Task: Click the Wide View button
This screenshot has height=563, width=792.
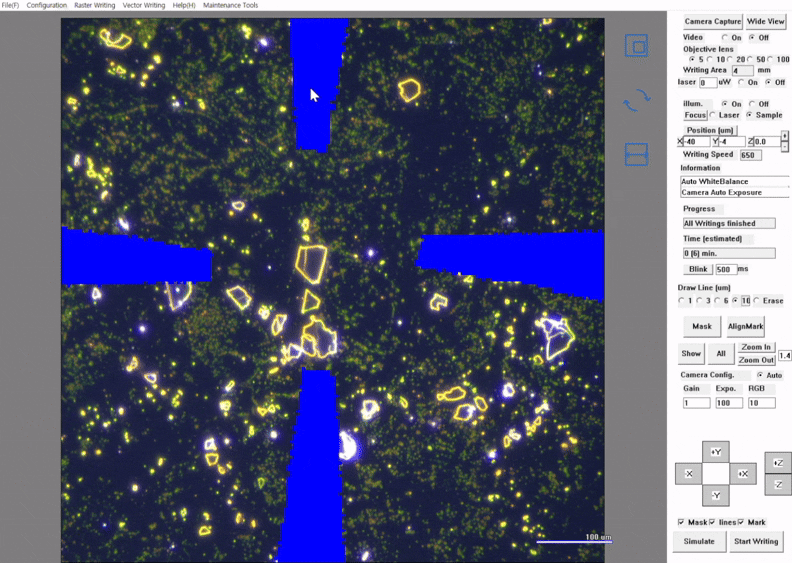Action: (x=765, y=21)
